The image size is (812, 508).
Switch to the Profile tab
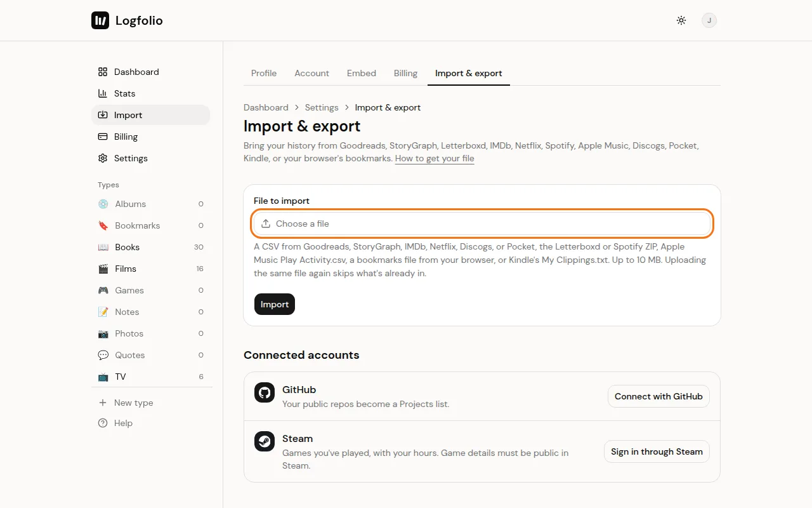(x=264, y=73)
